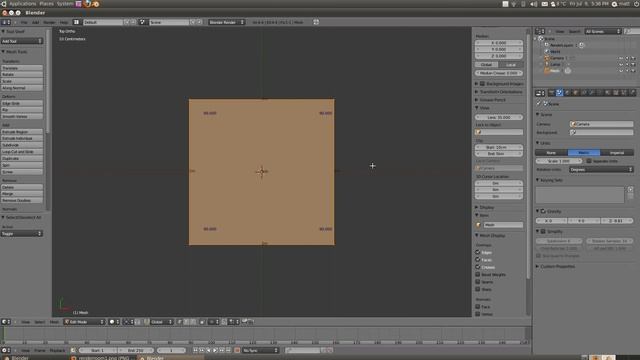
Task: Click the info header editor type icon
Action: (x=6, y=22)
